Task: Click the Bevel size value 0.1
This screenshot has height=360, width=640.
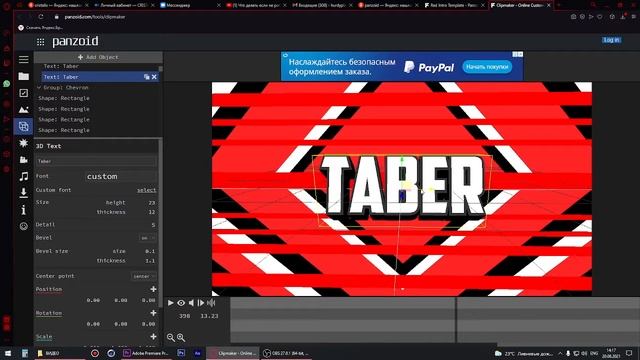Action: [150, 251]
